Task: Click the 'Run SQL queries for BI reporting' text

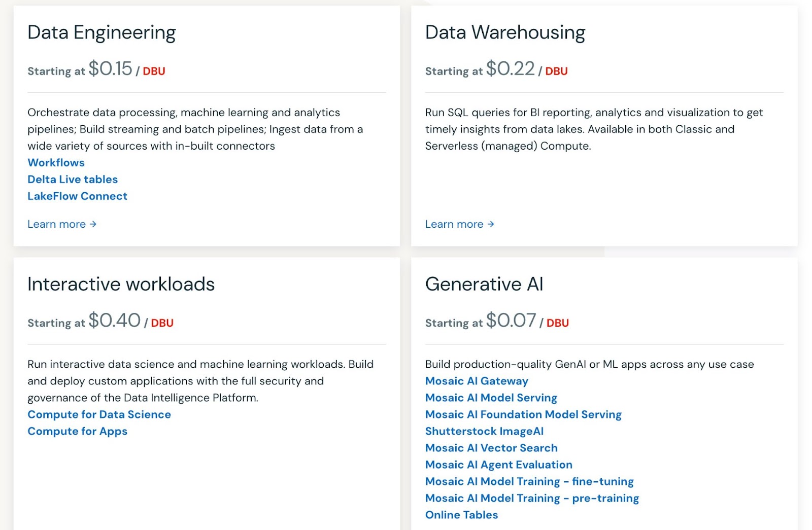Action: tap(594, 129)
